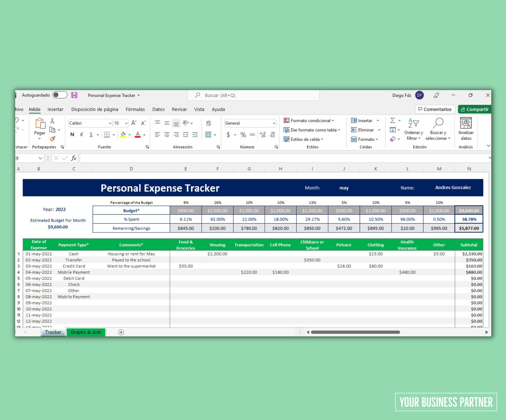Apply underline formatting
The image size is (506, 420).
tap(90, 135)
